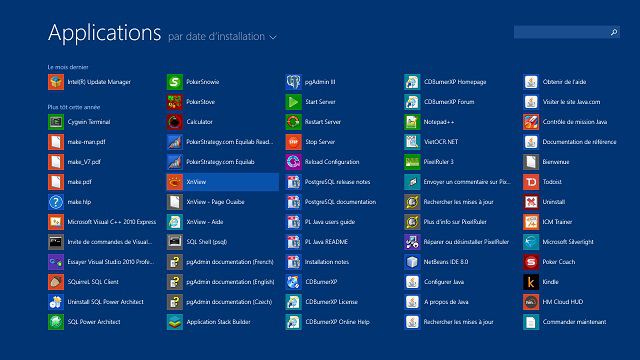Screen dimensions: 640x360
Task: Launch Intel(R) Update Manager icon
Action: coord(56,82)
